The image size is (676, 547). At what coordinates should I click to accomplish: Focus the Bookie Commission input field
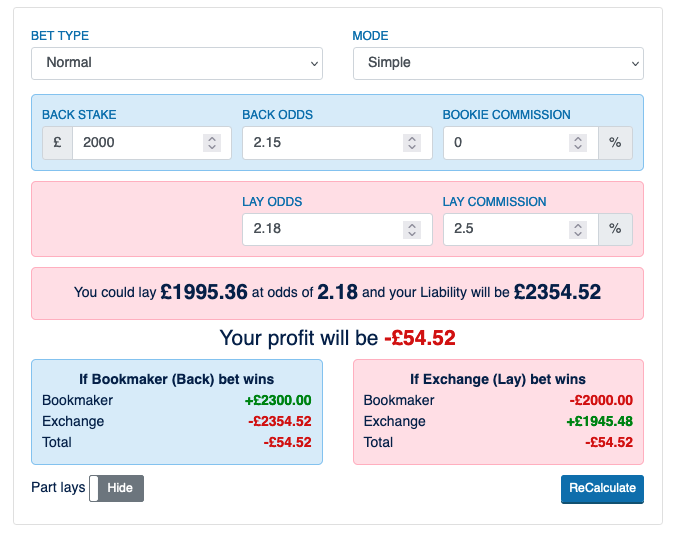[505, 143]
